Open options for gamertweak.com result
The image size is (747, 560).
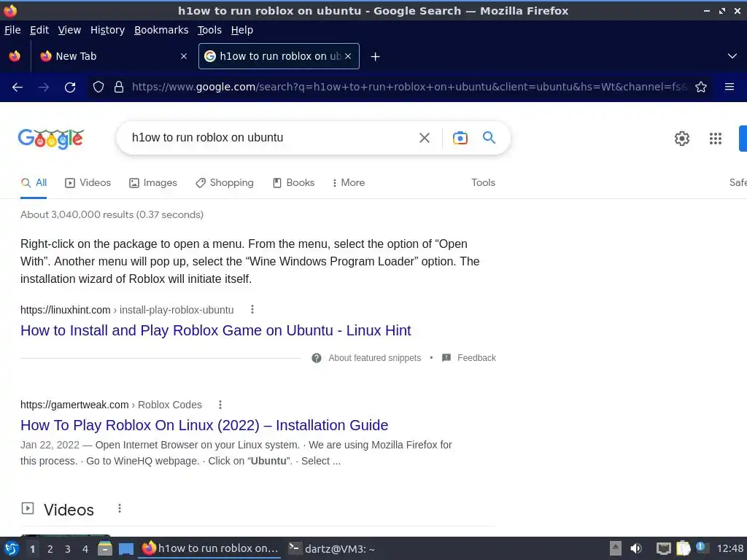(220, 404)
